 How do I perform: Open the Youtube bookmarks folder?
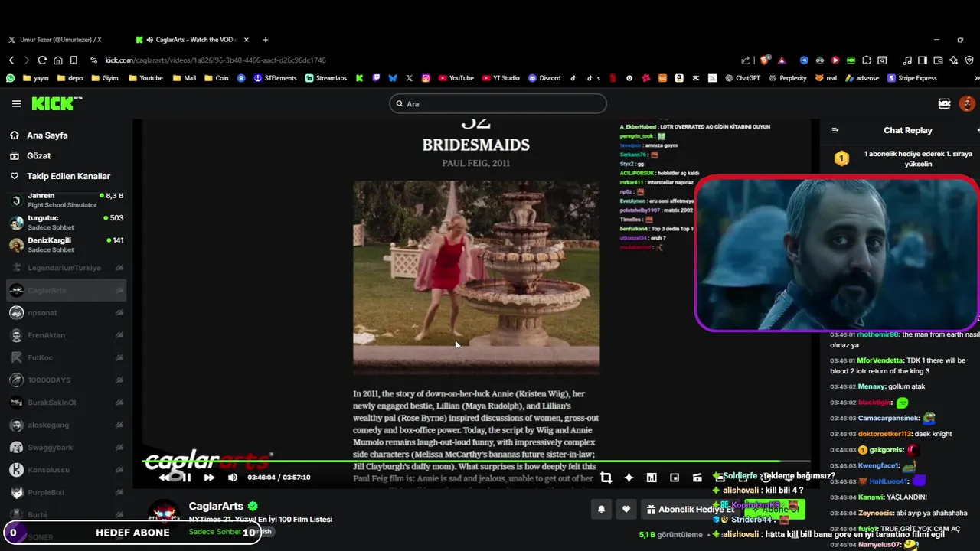[x=145, y=78]
